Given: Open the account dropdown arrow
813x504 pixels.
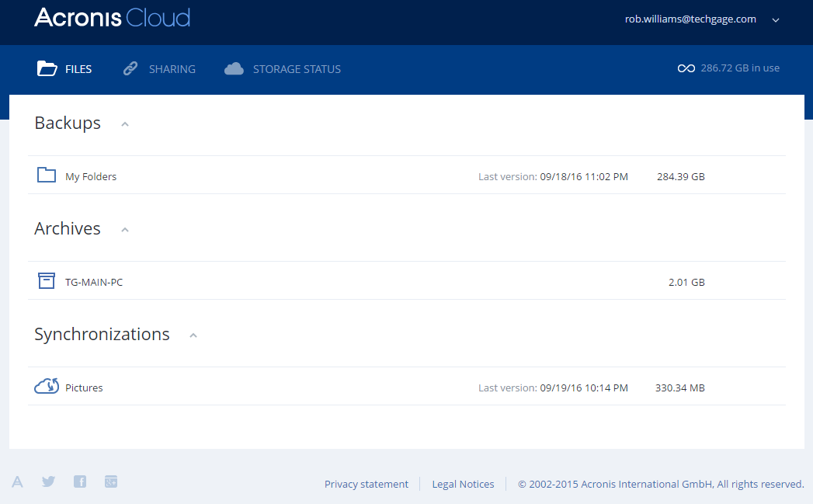Looking at the screenshot, I should 776,20.
